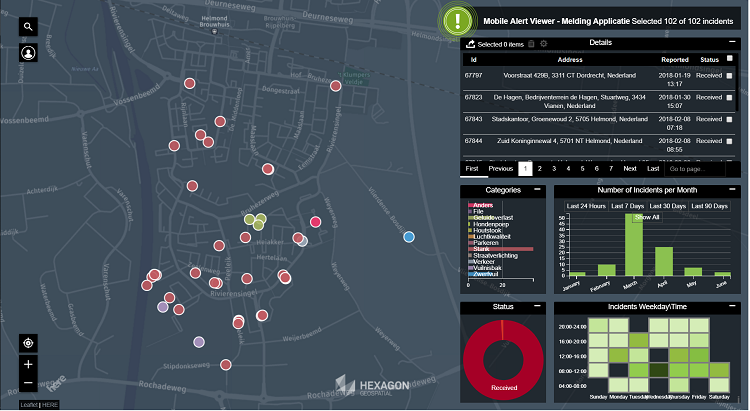The image size is (750, 411).
Task: Click the locate-me target icon
Action: click(x=28, y=342)
